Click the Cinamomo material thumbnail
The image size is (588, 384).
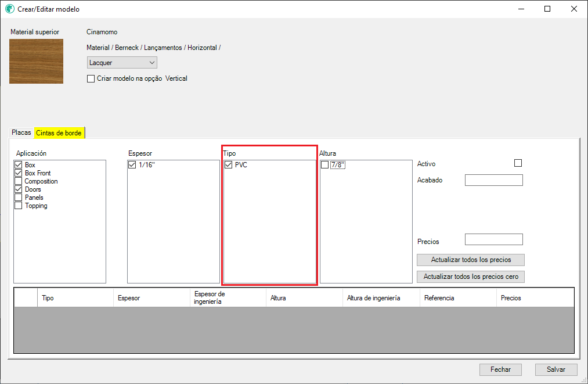point(37,61)
